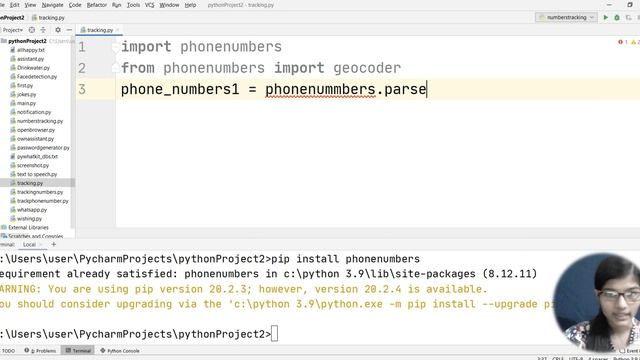The height and width of the screenshot is (360, 640).
Task: Open the Tools menu
Action: 133,5
